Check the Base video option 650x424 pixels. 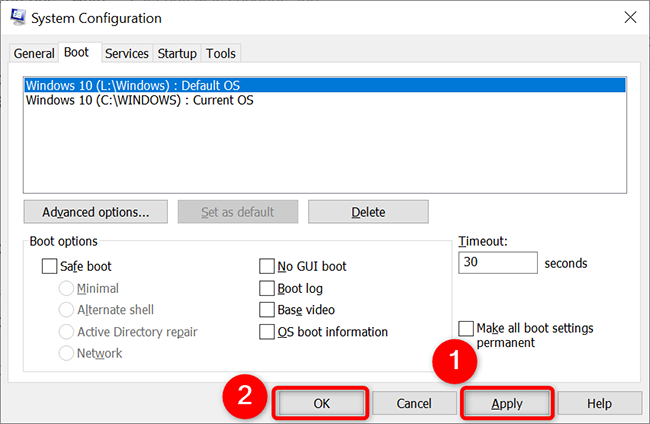tap(267, 310)
